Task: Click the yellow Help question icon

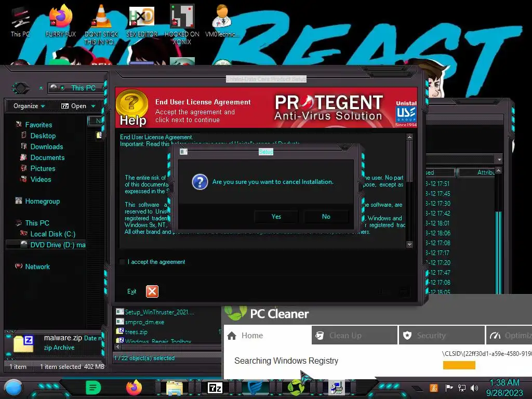Action: [132, 103]
